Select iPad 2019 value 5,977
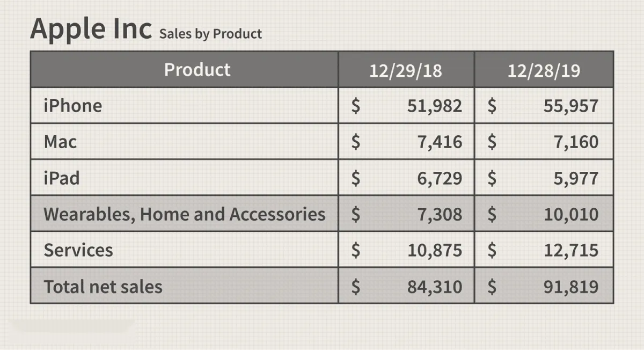The image size is (644, 350). [576, 178]
